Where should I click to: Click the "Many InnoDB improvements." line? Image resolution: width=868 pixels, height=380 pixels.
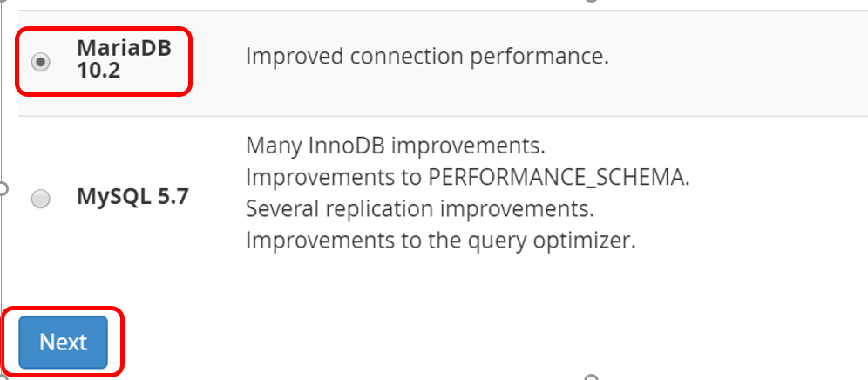[x=395, y=144]
